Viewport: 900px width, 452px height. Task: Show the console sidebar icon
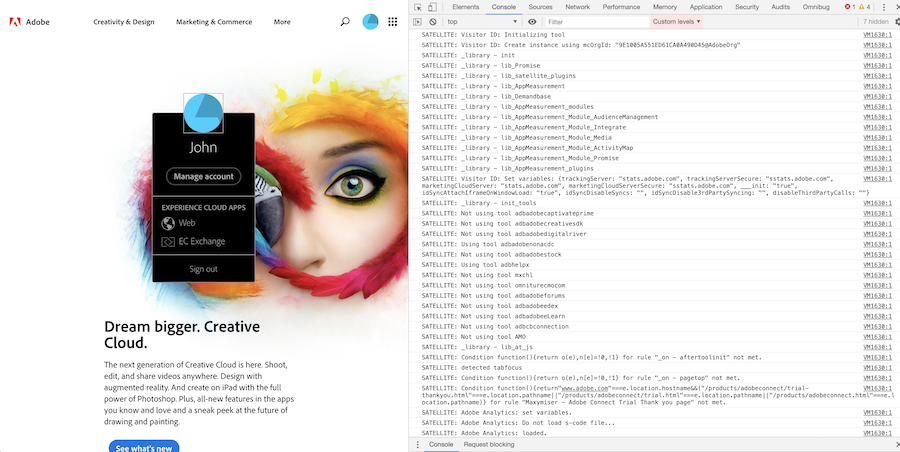(417, 22)
